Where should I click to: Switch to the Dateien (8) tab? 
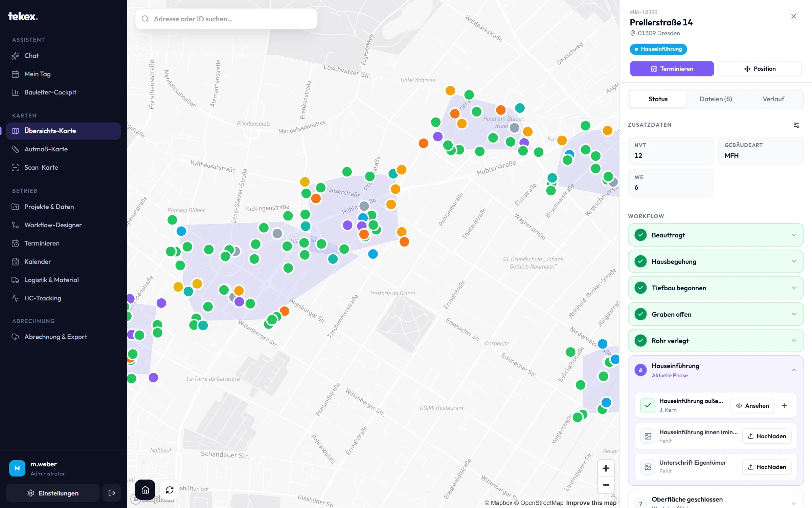pos(716,99)
